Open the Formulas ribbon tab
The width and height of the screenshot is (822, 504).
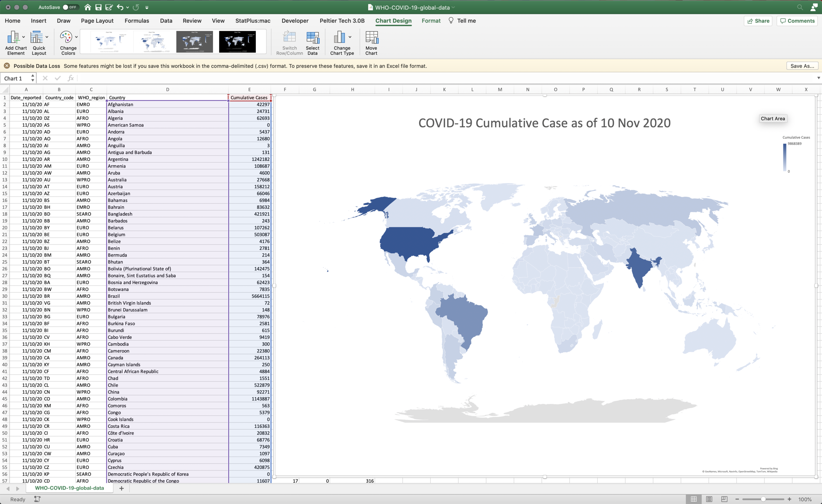pos(137,21)
